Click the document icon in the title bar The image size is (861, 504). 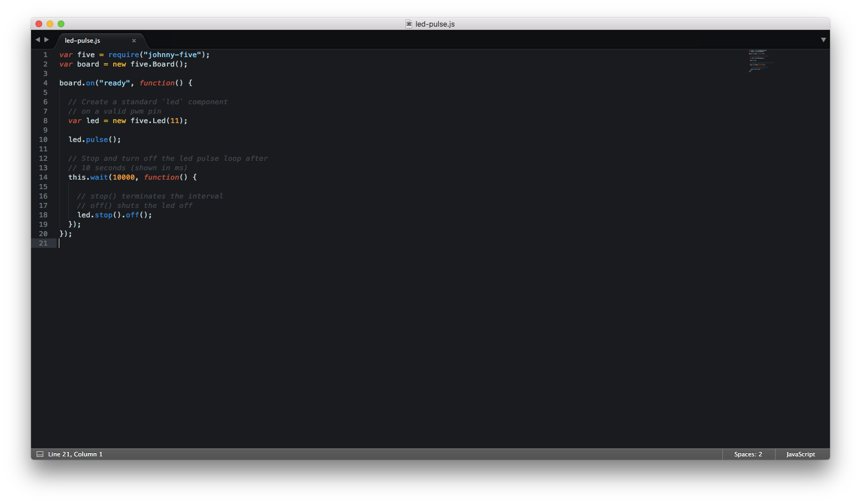pyautogui.click(x=409, y=24)
